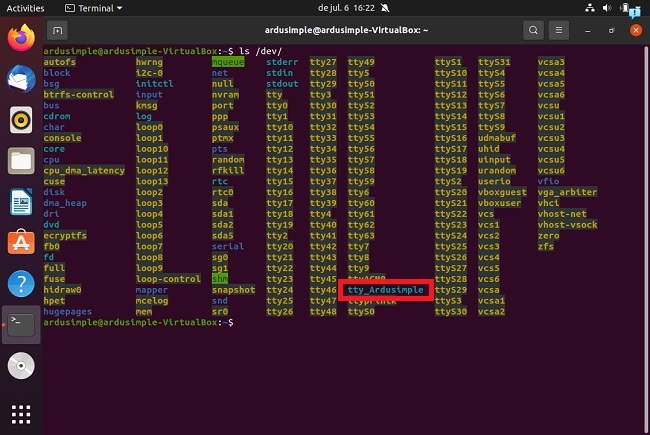Minimize the terminal window
Viewport: 650px width, 435px height.
589,30
